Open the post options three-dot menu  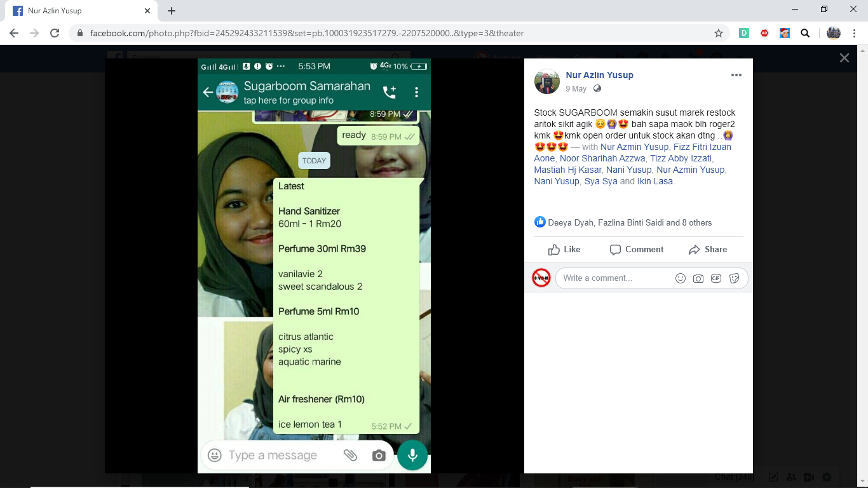pos(736,75)
